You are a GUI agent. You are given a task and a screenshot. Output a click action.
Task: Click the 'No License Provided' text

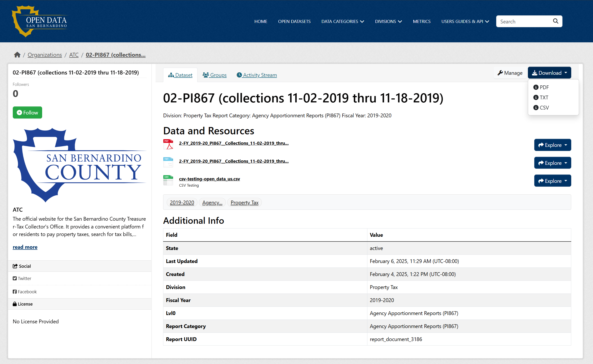(x=36, y=321)
